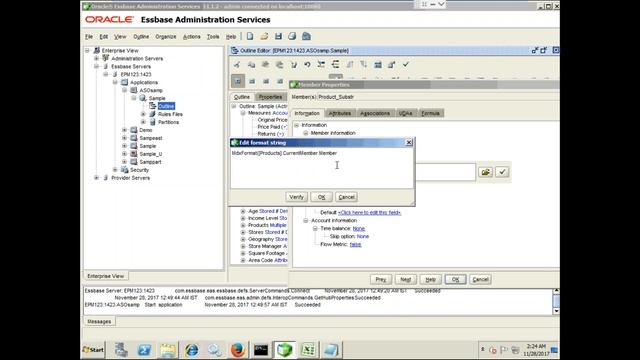Viewport: 640px width, 360px height.
Task: Click the Time balance None link
Action: click(x=359, y=229)
